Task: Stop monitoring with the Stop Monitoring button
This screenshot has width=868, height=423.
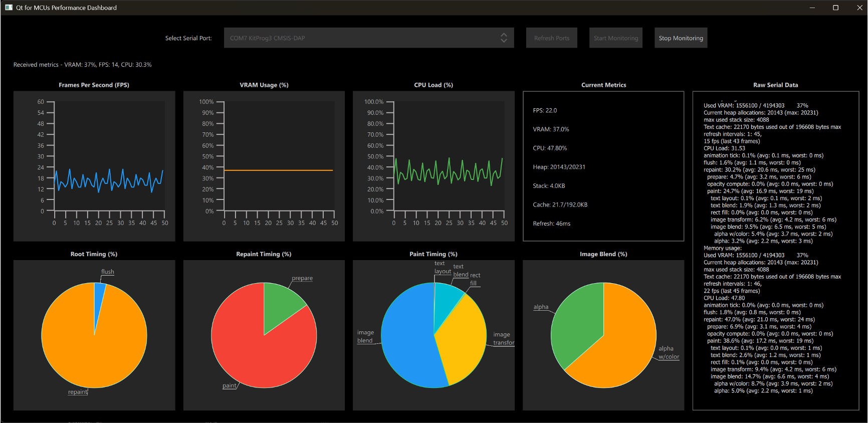Action: (681, 38)
